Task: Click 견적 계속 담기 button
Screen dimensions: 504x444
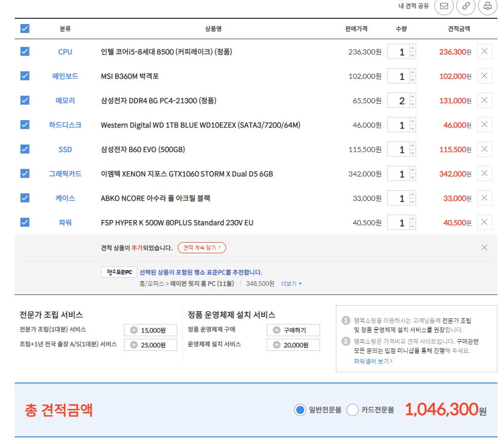Action: 202,248
